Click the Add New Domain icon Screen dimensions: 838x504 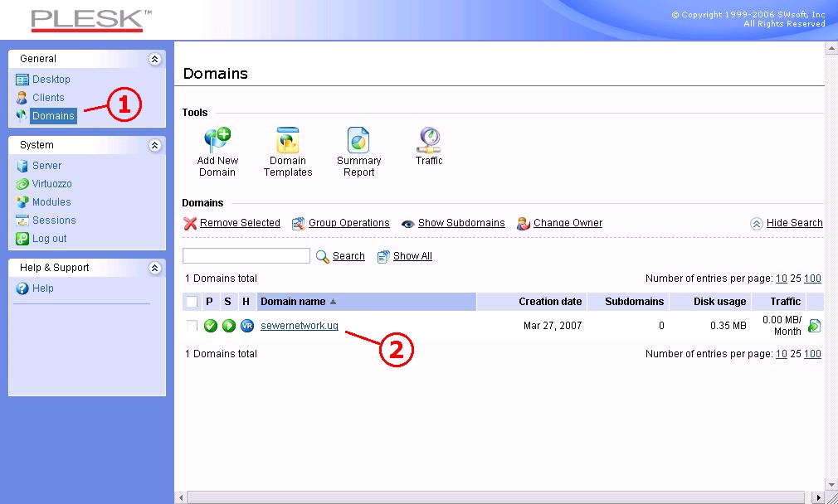[217, 141]
